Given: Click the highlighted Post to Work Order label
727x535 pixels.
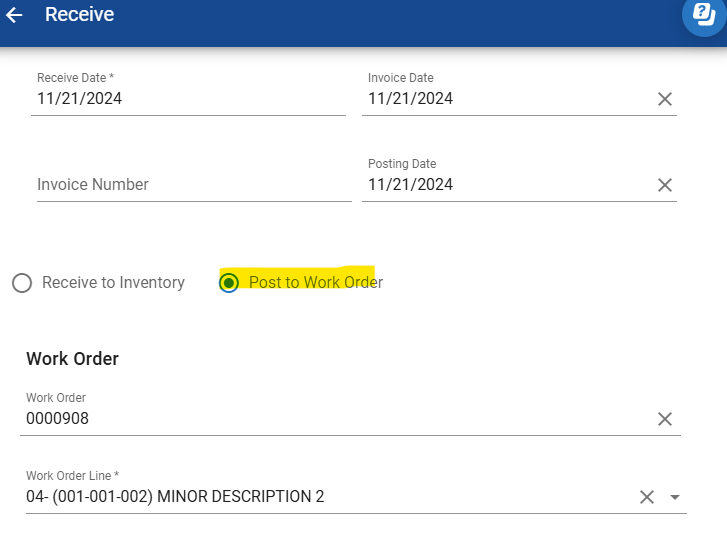Looking at the screenshot, I should point(316,283).
